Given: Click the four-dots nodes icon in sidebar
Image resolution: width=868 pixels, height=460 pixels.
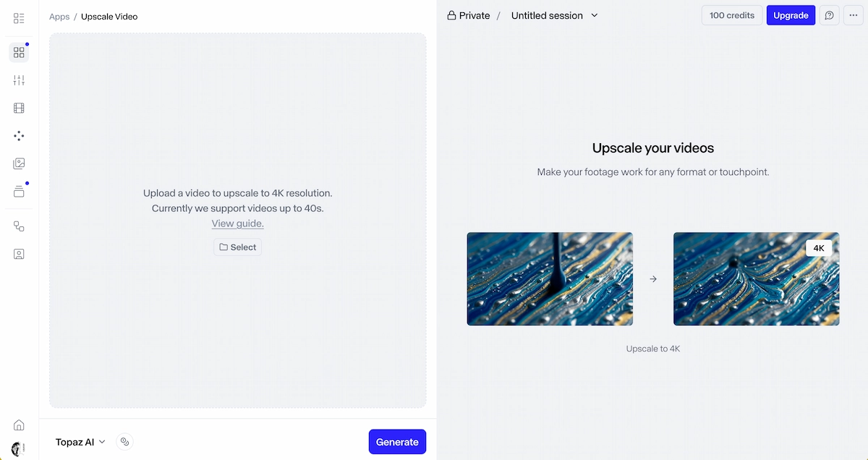Looking at the screenshot, I should [19, 136].
